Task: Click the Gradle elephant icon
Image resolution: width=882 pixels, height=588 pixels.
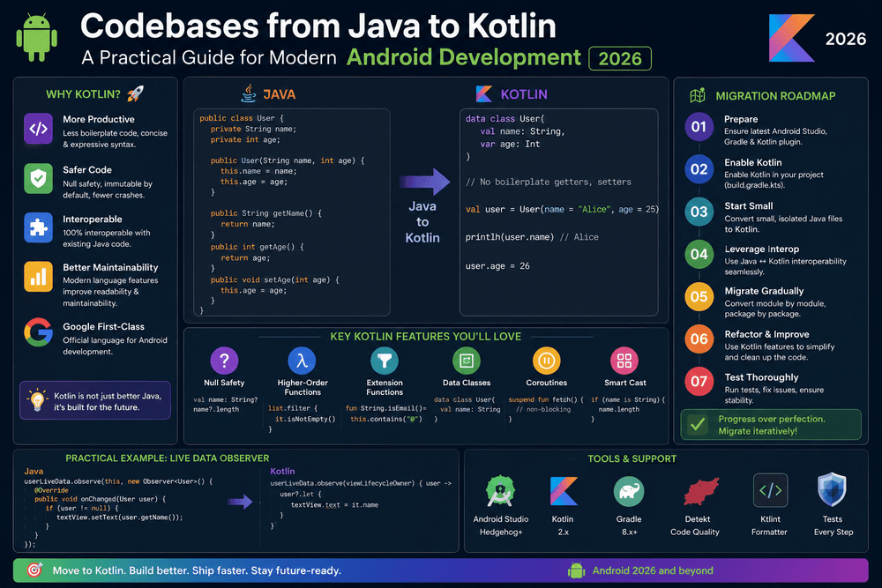Action: (629, 491)
